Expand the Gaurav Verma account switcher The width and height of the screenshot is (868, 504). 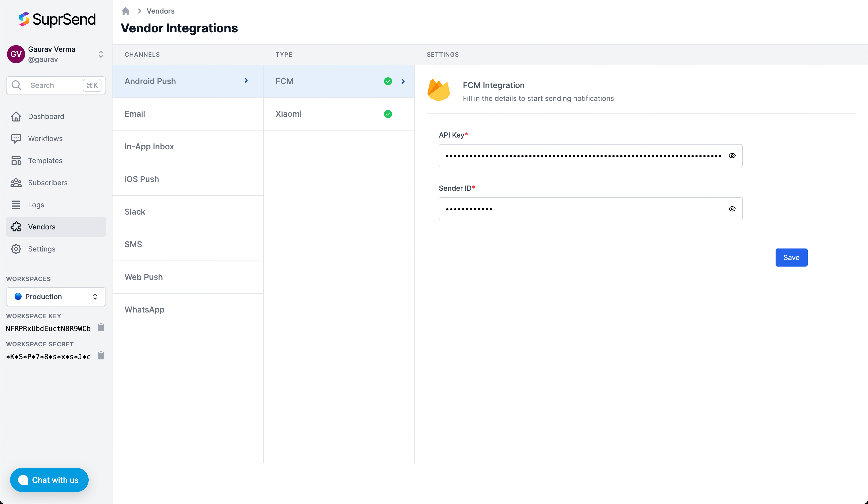tap(100, 54)
